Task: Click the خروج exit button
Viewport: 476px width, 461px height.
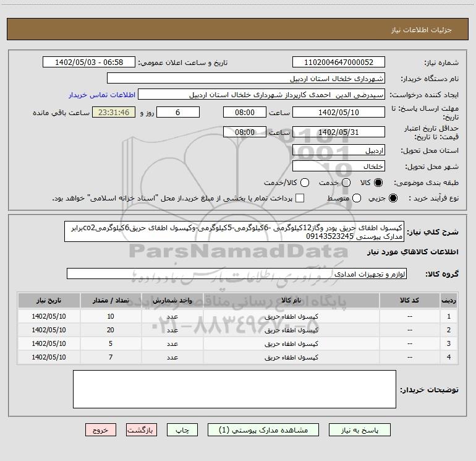Action: pyautogui.click(x=101, y=430)
